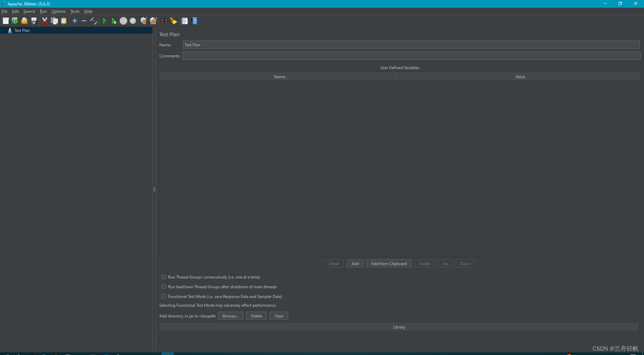Click the Open file folder icon

[24, 21]
